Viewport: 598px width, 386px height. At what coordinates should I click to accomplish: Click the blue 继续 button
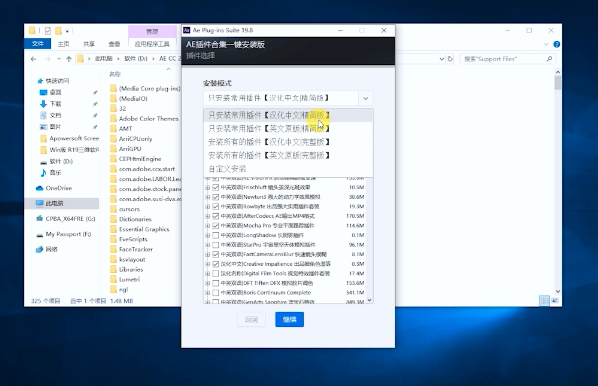(x=289, y=320)
